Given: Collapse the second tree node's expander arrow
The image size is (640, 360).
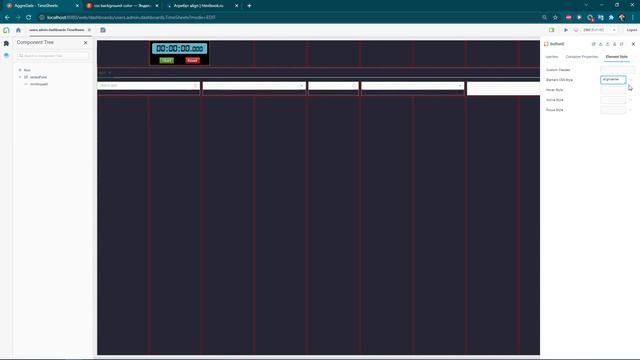Looking at the screenshot, I should (x=20, y=77).
